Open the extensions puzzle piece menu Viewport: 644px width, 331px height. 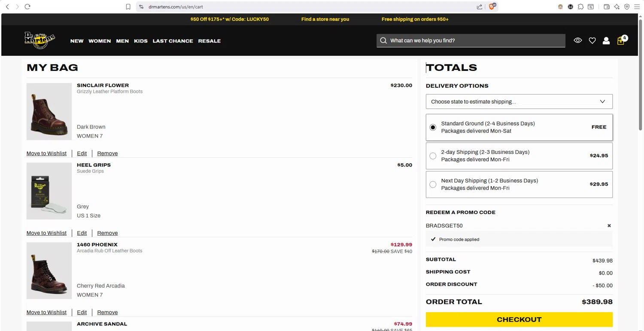(580, 7)
